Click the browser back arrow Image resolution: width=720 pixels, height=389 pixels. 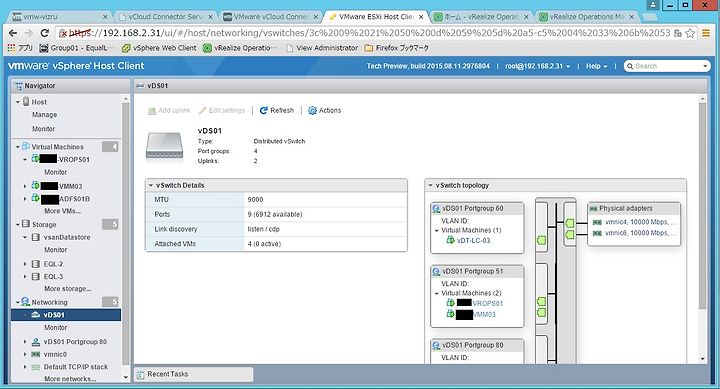(13, 33)
